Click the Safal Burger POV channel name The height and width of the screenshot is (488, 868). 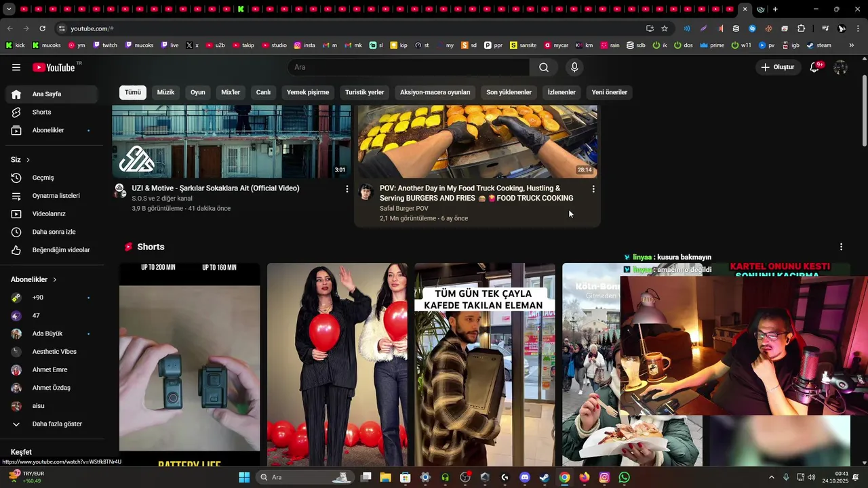(404, 209)
